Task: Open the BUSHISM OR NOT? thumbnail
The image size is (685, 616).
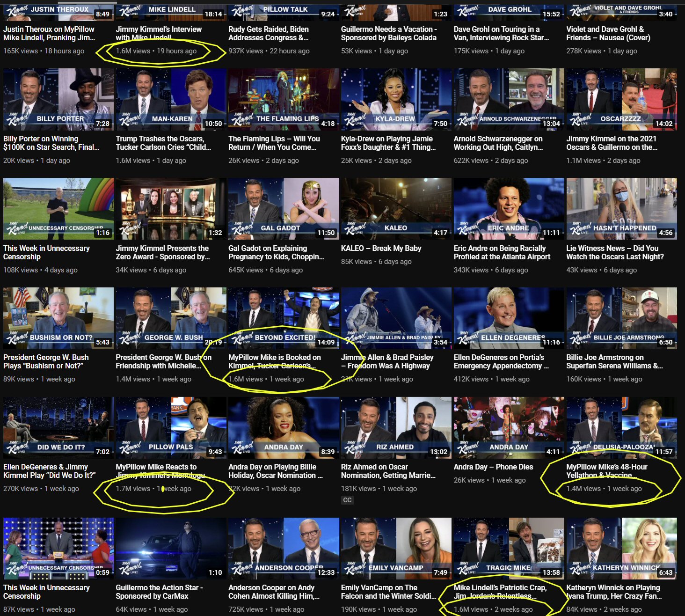Action: point(58,318)
